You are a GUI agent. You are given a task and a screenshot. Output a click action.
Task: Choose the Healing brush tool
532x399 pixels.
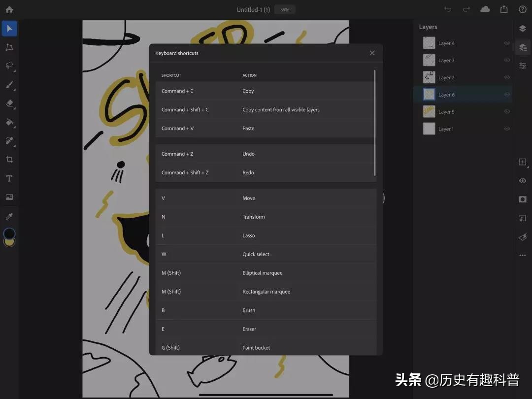point(9,141)
